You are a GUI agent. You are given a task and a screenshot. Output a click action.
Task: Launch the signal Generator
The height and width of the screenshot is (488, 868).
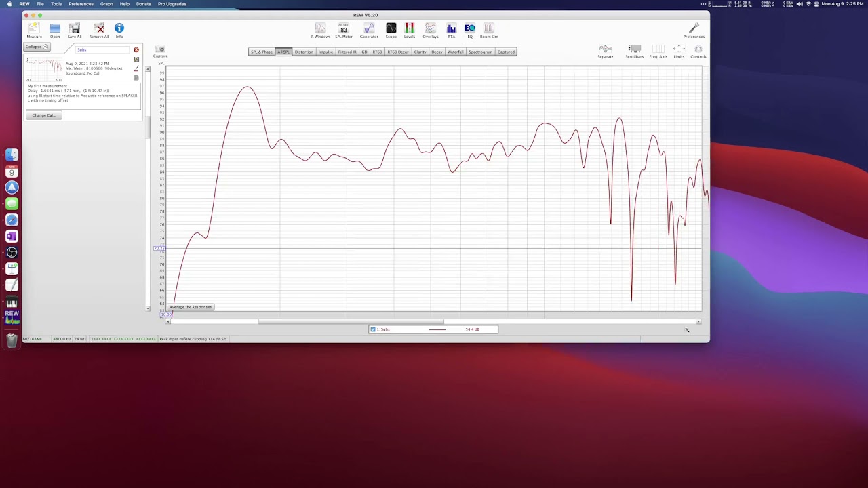point(369,28)
